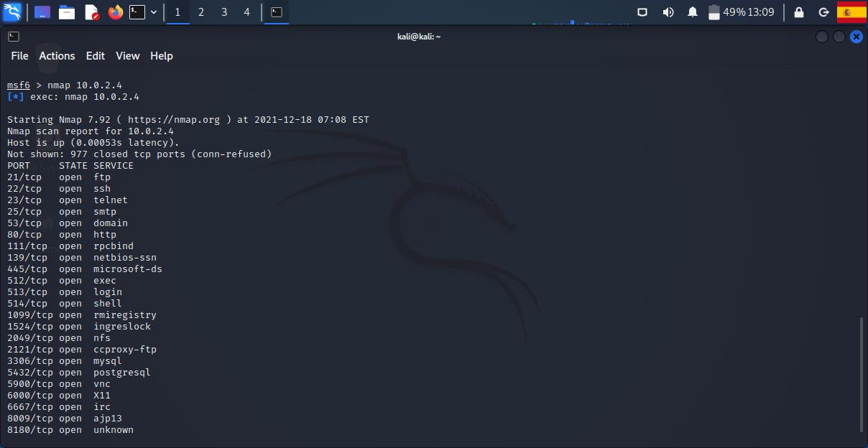Click the 2121/tcp ccproxy-ftp row
The image size is (868, 448).
[x=82, y=350]
